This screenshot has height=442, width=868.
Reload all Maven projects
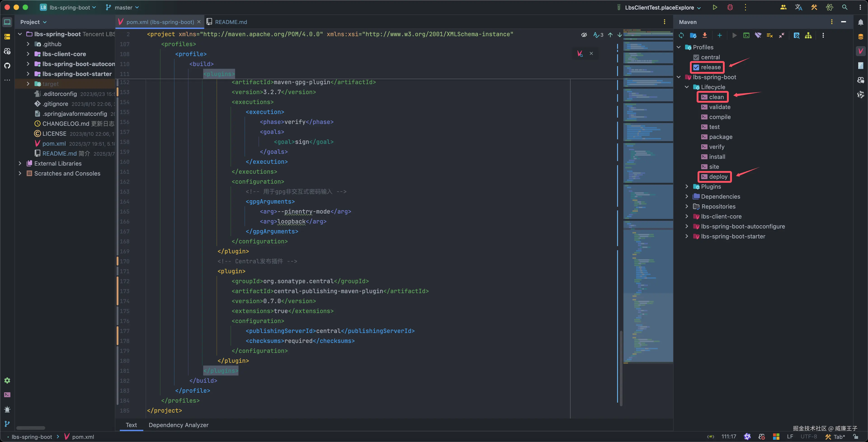tap(681, 35)
